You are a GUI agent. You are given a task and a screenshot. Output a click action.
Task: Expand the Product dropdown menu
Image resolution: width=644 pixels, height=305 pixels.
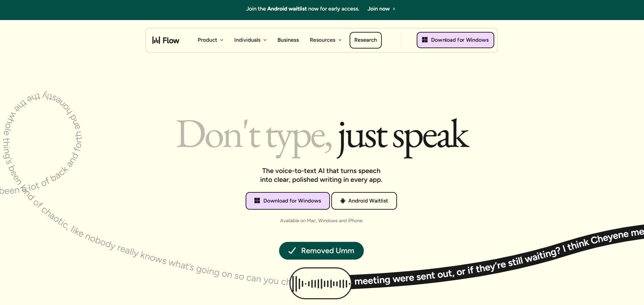pyautogui.click(x=210, y=40)
